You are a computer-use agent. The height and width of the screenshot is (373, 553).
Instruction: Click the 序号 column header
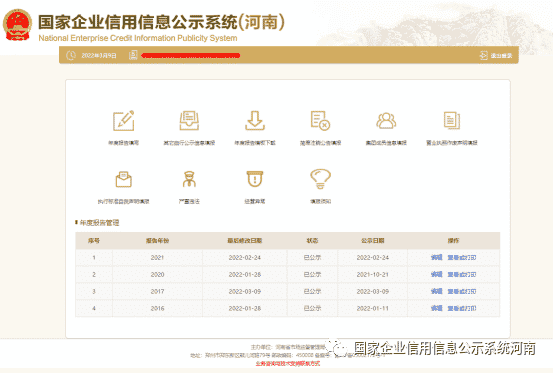click(94, 240)
